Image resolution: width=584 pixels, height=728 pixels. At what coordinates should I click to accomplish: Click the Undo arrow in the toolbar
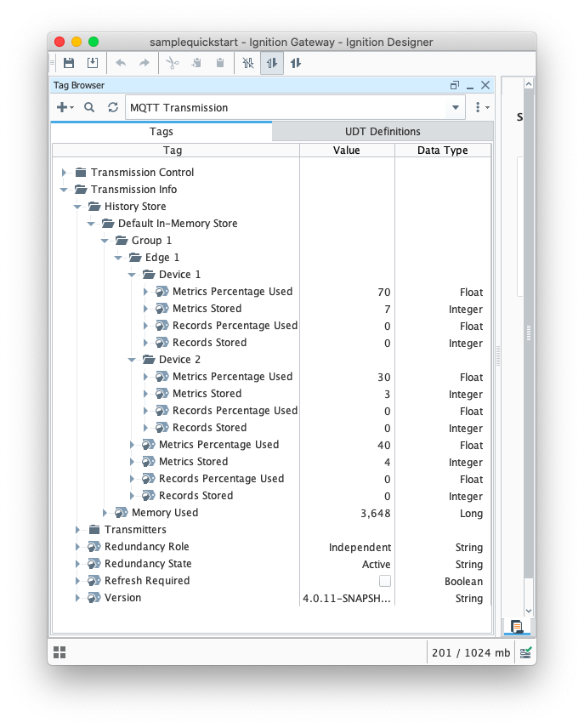[121, 63]
